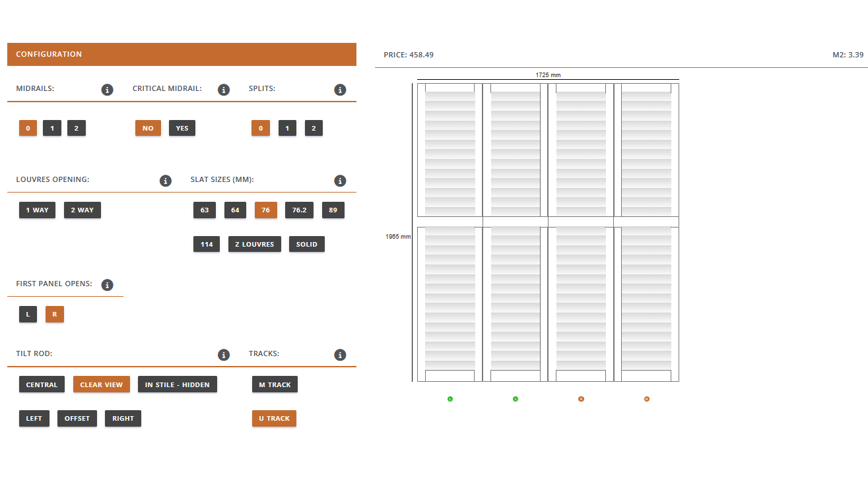Open the Slat Sizes info icon
Viewport: 868px width, 488px height.
click(340, 181)
